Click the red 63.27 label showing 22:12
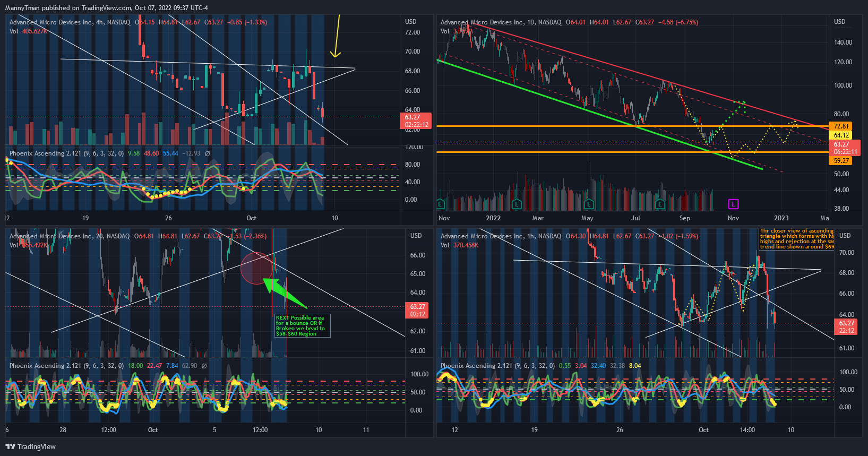 (847, 327)
